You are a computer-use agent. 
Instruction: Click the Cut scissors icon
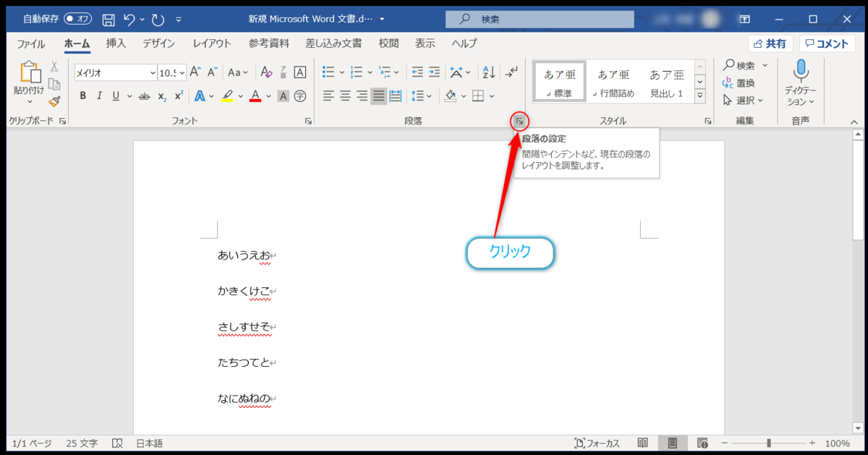54,67
